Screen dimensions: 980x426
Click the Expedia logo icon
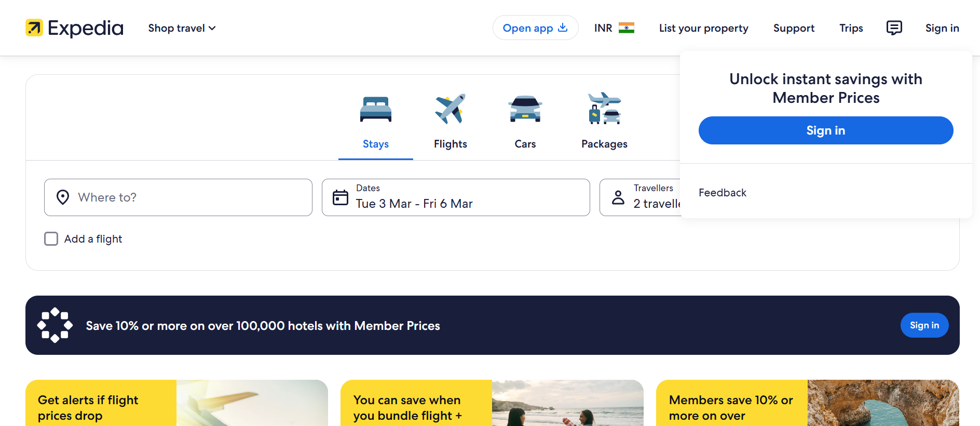click(x=34, y=28)
